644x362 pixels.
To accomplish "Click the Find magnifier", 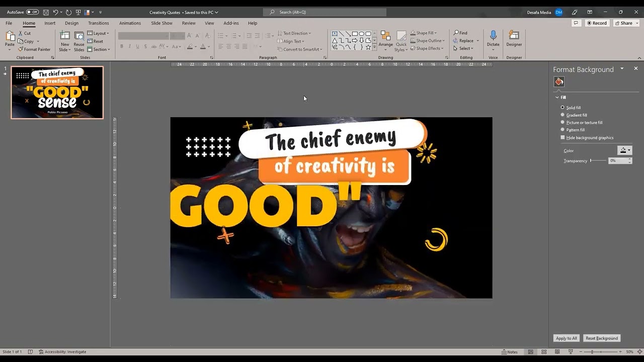I will click(x=456, y=33).
